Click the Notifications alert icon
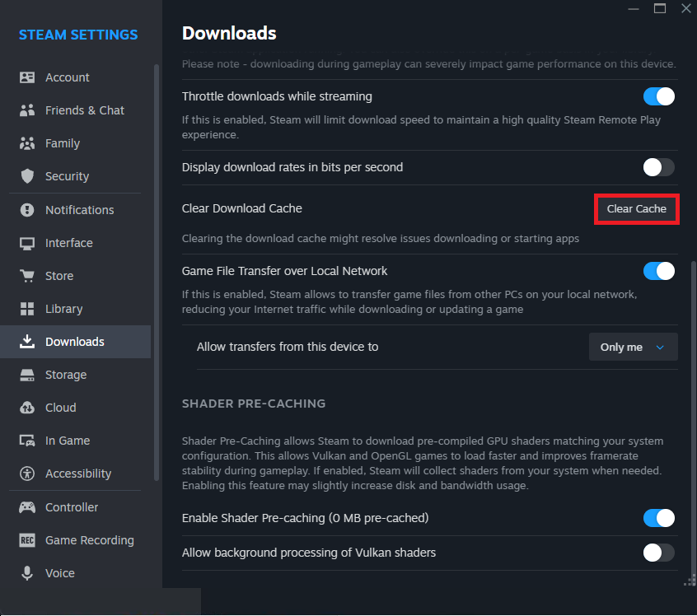Image resolution: width=697 pixels, height=616 pixels. point(27,210)
